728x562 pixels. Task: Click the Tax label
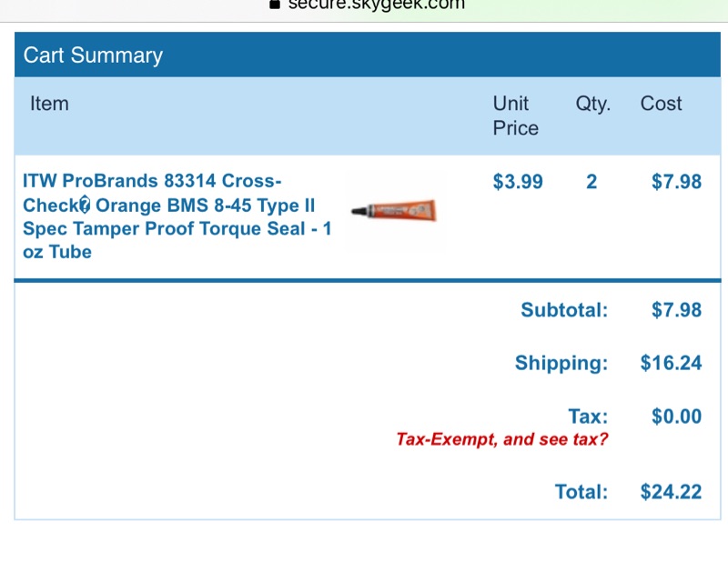coord(588,416)
